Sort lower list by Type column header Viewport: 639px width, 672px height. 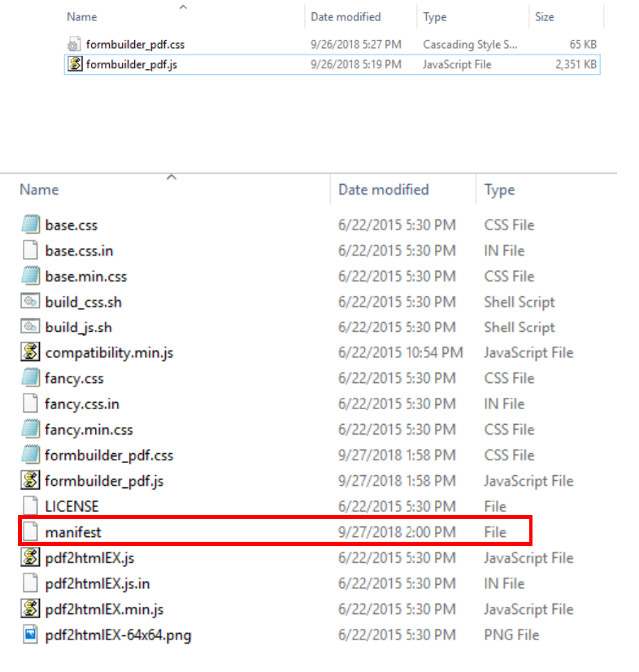[499, 190]
